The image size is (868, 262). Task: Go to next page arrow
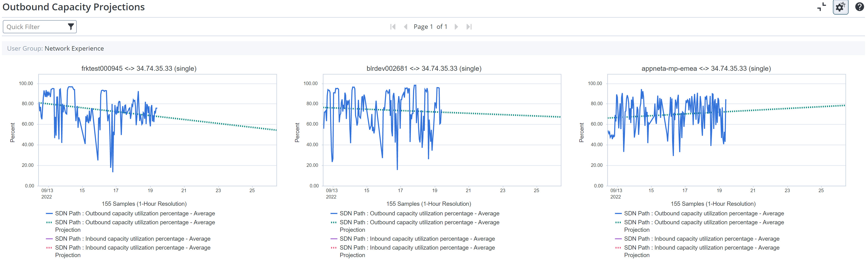456,27
